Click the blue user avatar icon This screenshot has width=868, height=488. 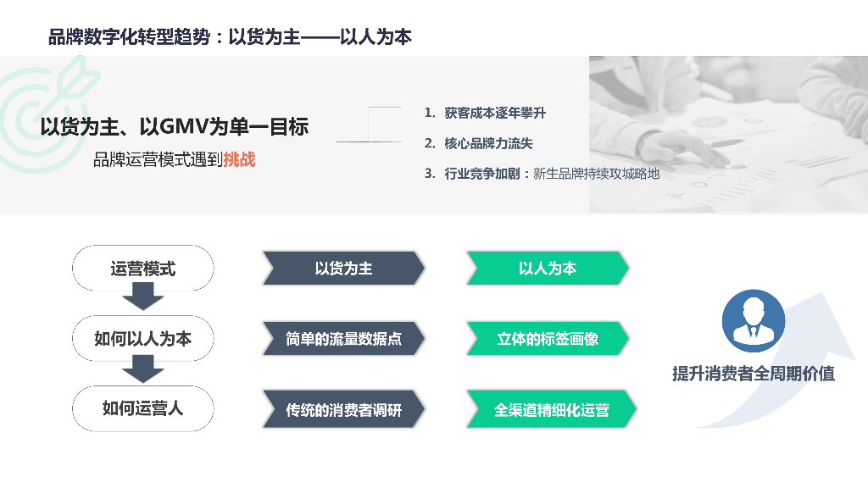753,320
